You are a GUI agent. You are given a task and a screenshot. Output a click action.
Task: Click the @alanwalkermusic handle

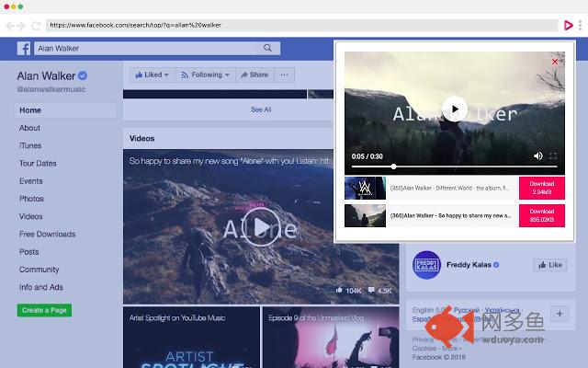(x=51, y=89)
